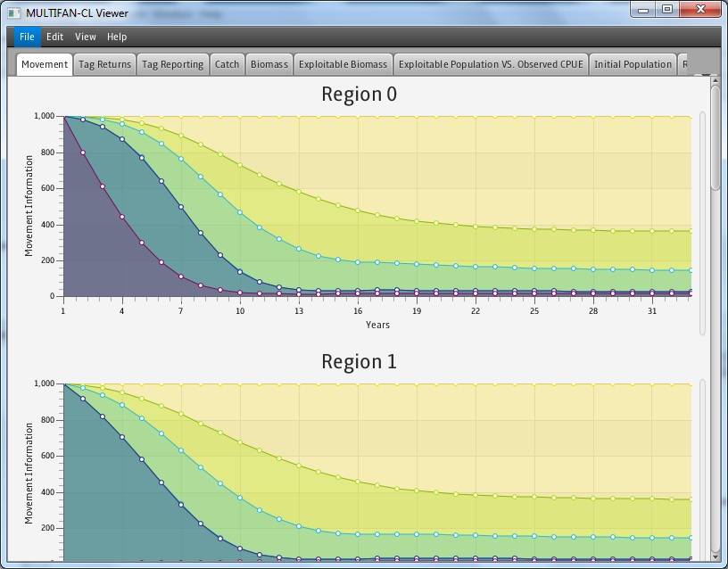Switch to the Tag Returns tab
The image size is (728, 569).
(104, 64)
